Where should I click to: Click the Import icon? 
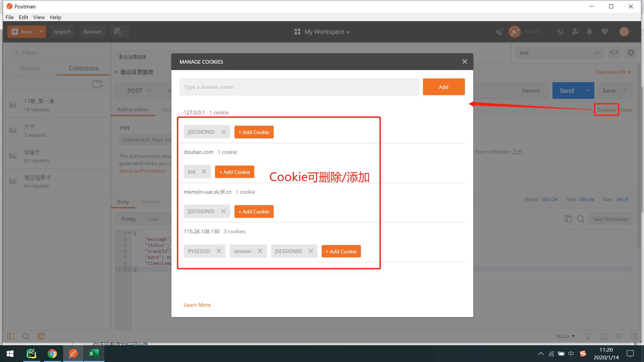[62, 32]
